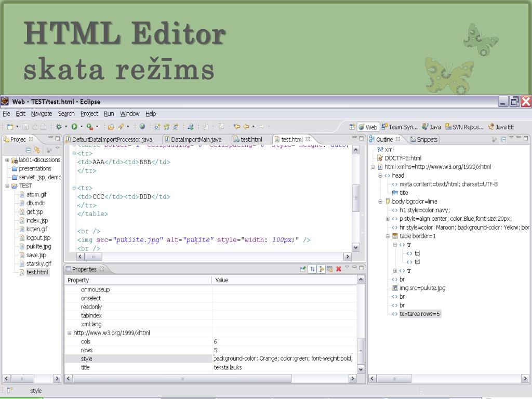Toggle Show Advanced Properties in Properties view
Image resolution: width=532 pixels, height=399 pixels.
pos(321,269)
